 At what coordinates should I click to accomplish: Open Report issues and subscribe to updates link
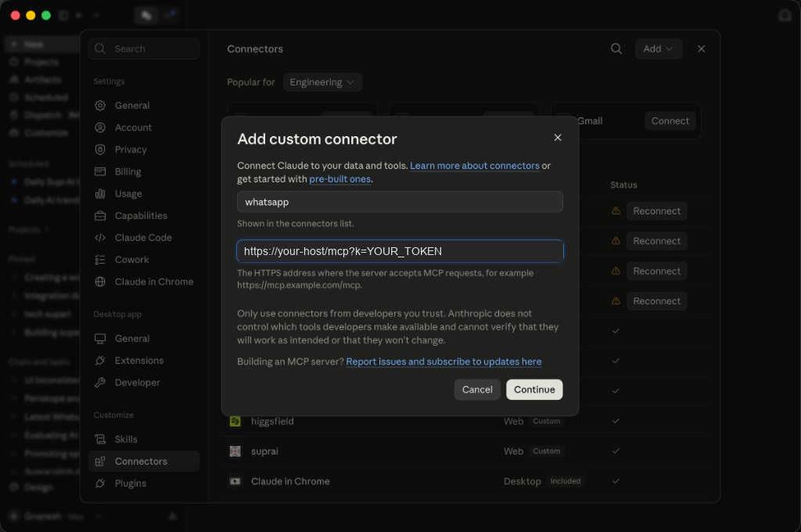[x=444, y=361]
